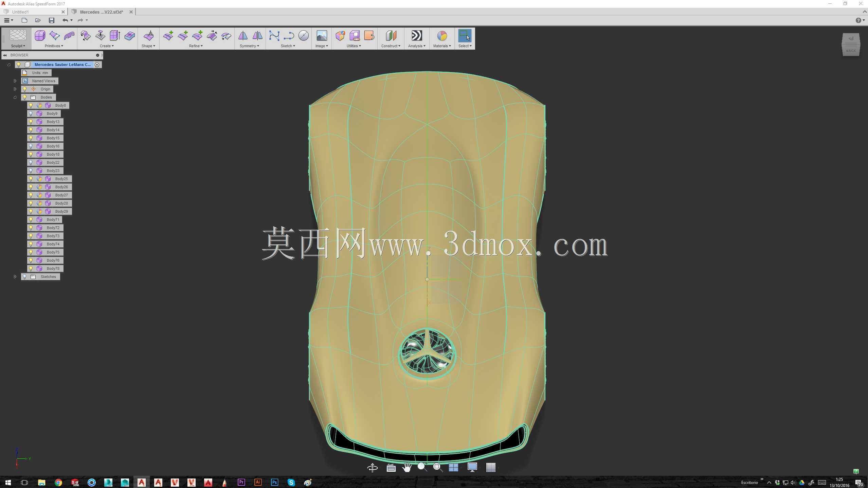868x488 pixels.
Task: Select the Quadball arch primitive tool
Action: [x=69, y=35]
